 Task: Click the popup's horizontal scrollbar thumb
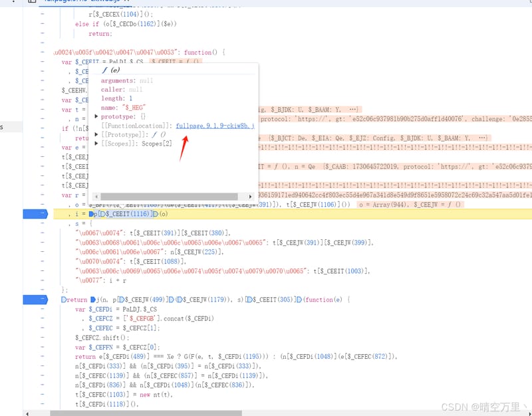click(x=169, y=197)
